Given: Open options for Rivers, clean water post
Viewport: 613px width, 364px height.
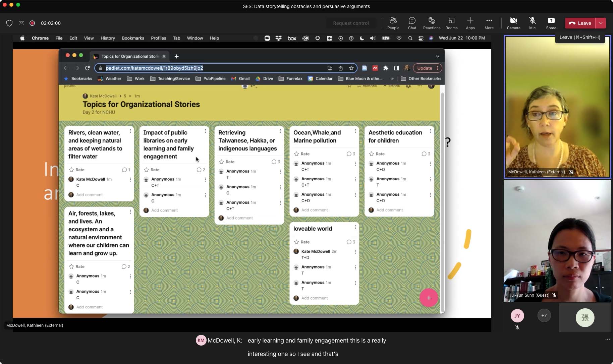Looking at the screenshot, I should [130, 131].
